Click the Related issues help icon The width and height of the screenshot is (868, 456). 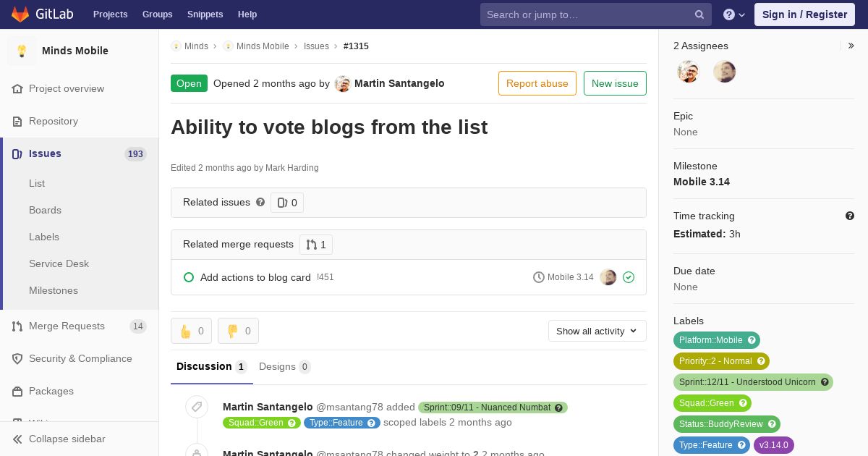click(x=260, y=202)
